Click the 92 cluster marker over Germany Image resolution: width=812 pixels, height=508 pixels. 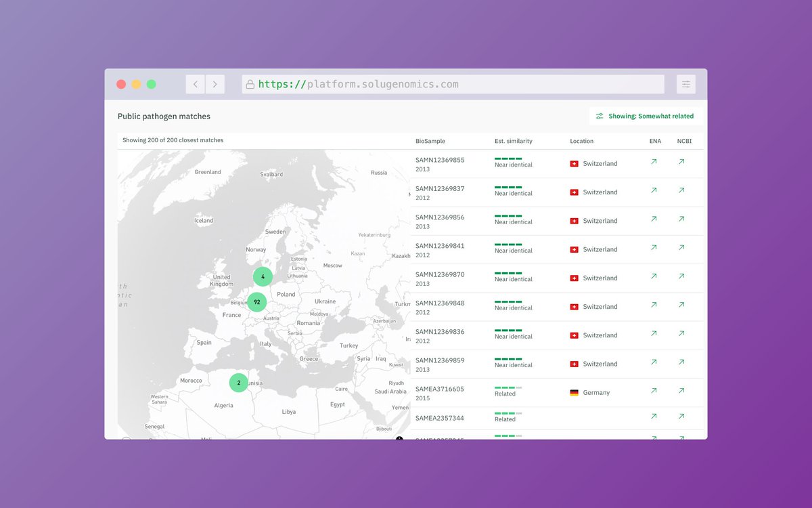[257, 302]
